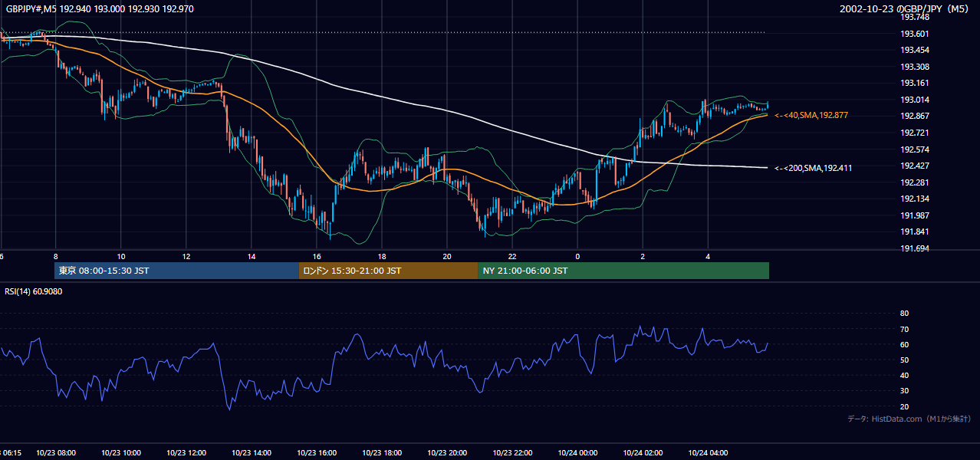Image resolution: width=980 pixels, height=460 pixels.
Task: Click the RSI 50 level label
Action: 904,360
